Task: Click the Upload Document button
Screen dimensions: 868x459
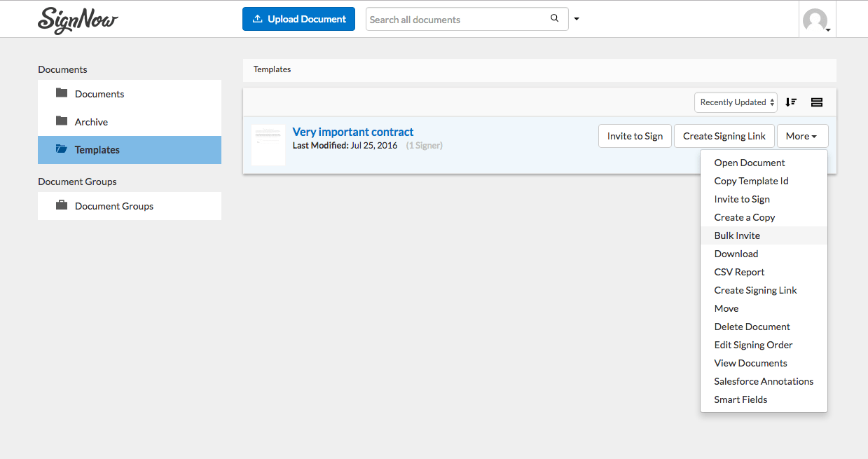Action: tap(298, 19)
